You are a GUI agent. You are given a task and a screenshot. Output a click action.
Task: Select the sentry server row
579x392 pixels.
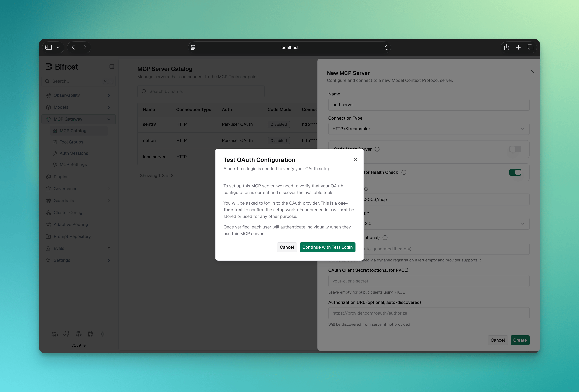click(227, 124)
